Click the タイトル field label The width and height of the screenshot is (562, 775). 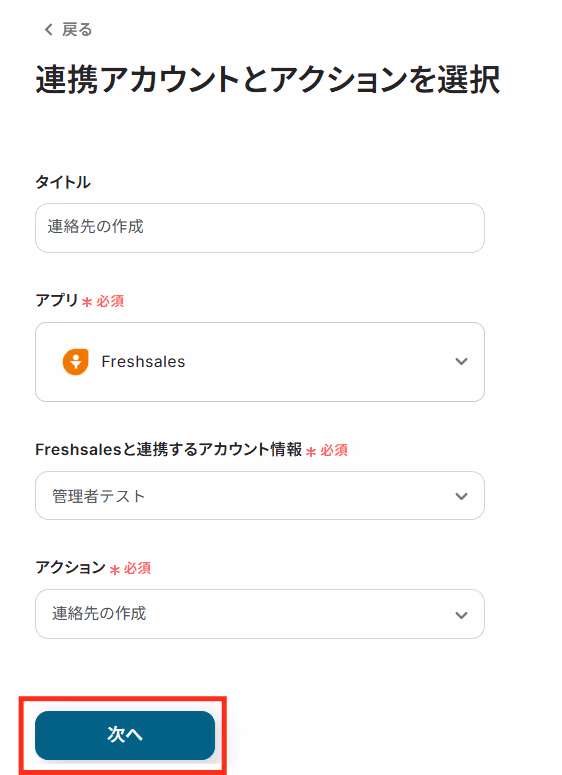coord(63,182)
